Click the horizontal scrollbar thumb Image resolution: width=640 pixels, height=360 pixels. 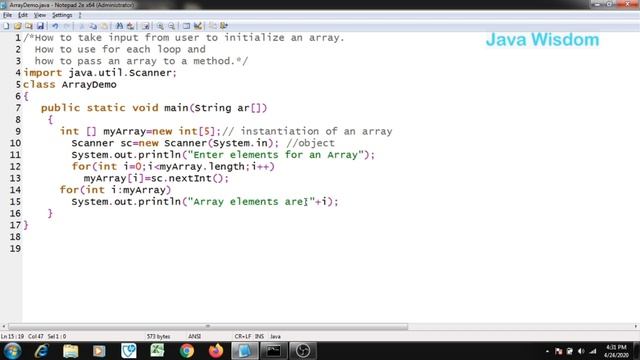[207, 327]
